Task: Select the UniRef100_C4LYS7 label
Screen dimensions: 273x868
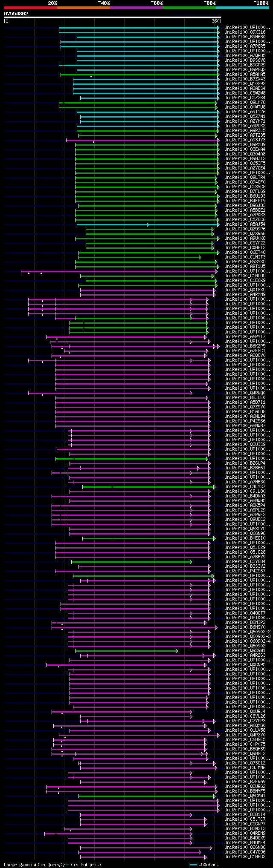Action: (245, 486)
